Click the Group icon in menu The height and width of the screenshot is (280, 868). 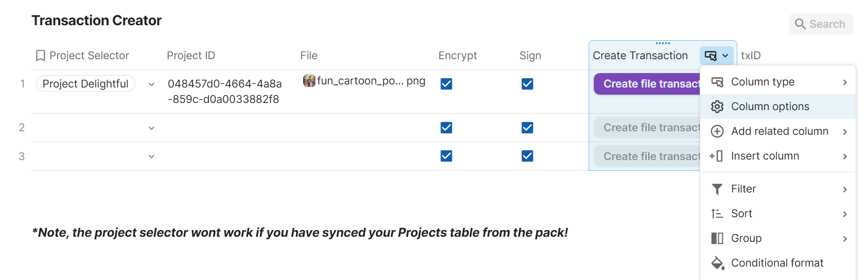click(717, 238)
